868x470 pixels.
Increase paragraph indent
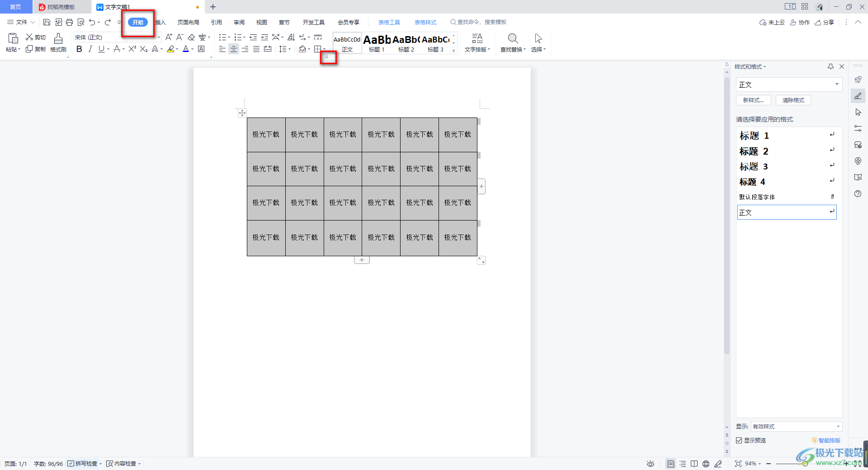pyautogui.click(x=264, y=37)
